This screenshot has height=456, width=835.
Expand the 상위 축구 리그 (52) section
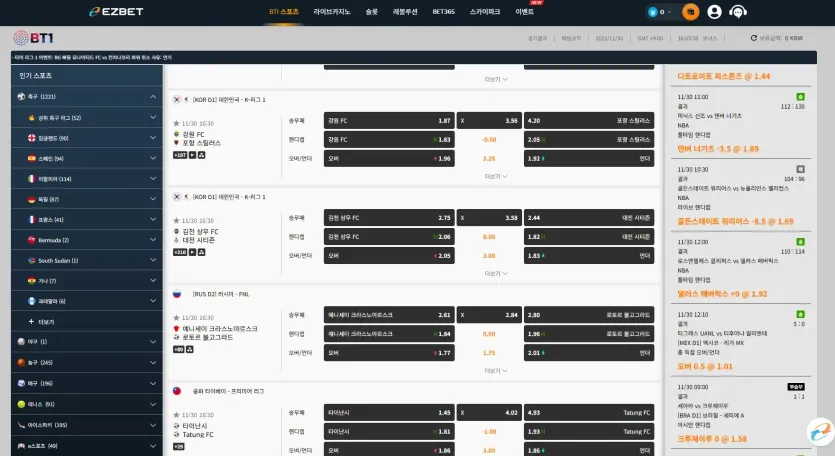pyautogui.click(x=153, y=117)
